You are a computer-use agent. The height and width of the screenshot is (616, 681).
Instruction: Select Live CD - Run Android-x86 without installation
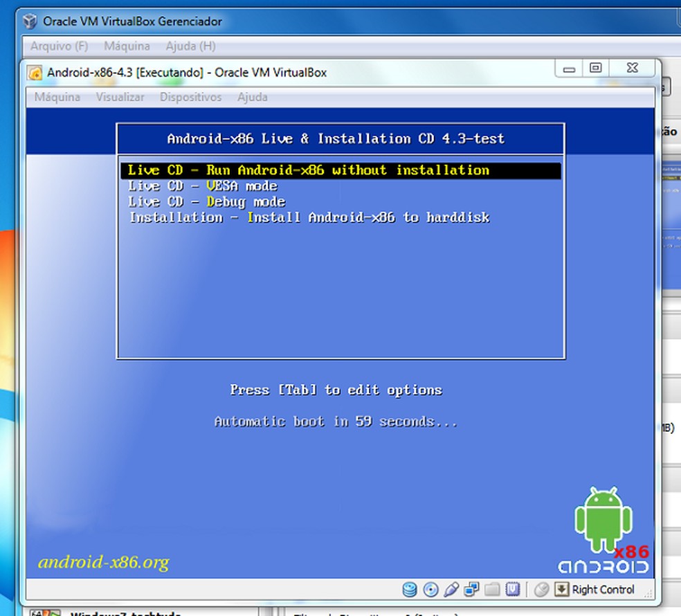(341, 170)
